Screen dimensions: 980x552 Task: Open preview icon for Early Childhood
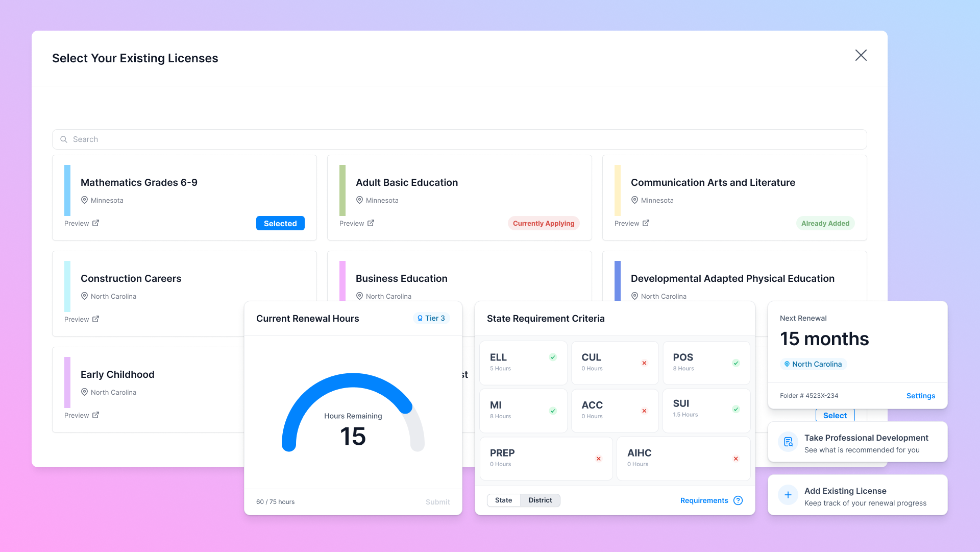coord(95,415)
